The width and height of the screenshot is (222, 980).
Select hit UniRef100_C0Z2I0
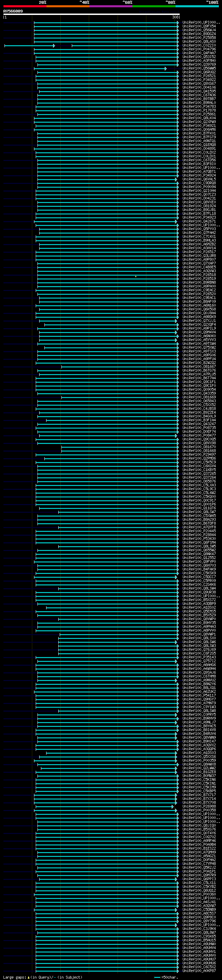(x=199, y=45)
